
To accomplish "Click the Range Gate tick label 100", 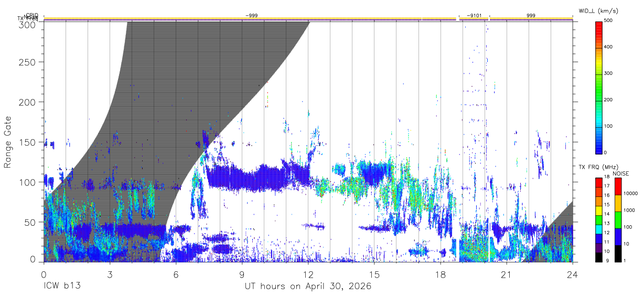I will (x=28, y=182).
